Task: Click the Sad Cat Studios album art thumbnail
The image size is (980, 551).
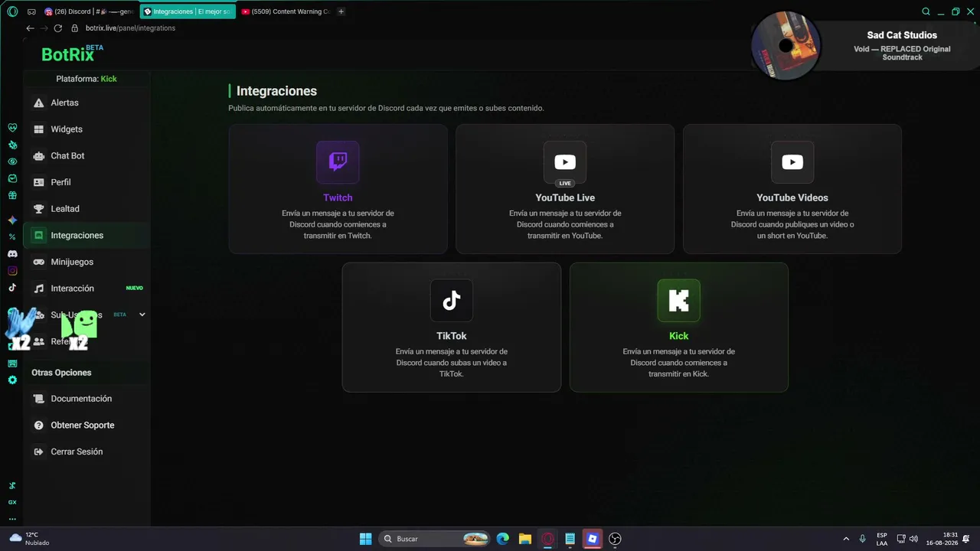Action: click(786, 45)
